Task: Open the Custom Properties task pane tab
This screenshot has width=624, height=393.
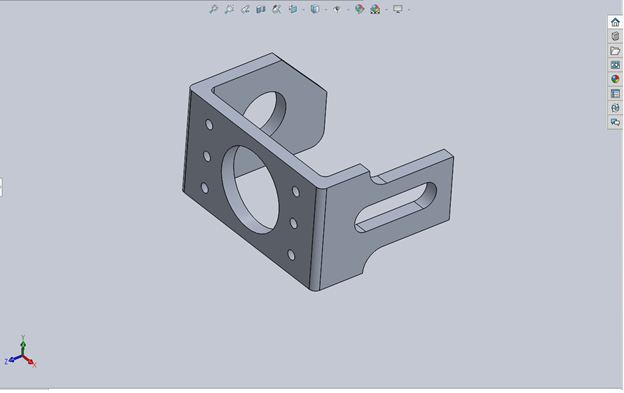Action: (x=615, y=93)
